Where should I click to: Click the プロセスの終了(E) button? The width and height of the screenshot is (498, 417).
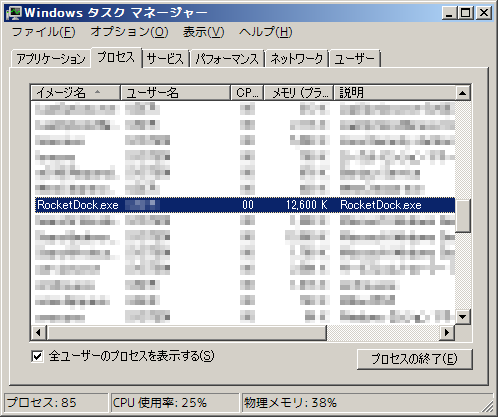414,359
